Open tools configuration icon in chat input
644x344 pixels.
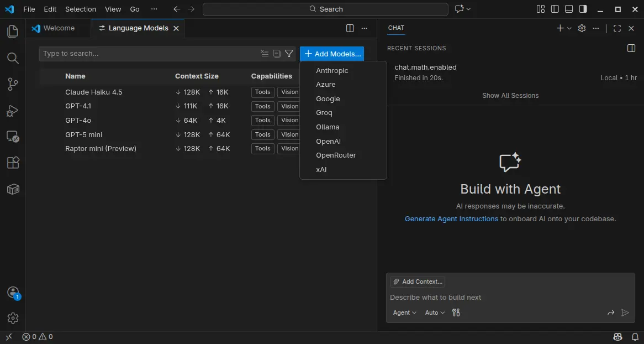click(x=456, y=312)
